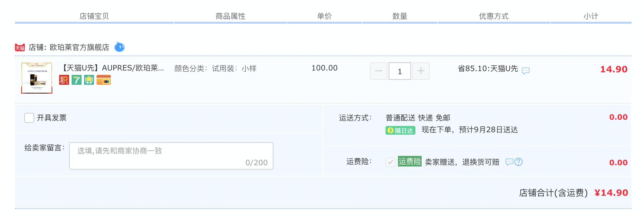Click the 隔日达 next-day delivery badge
The height and width of the screenshot is (217, 644).
400,130
